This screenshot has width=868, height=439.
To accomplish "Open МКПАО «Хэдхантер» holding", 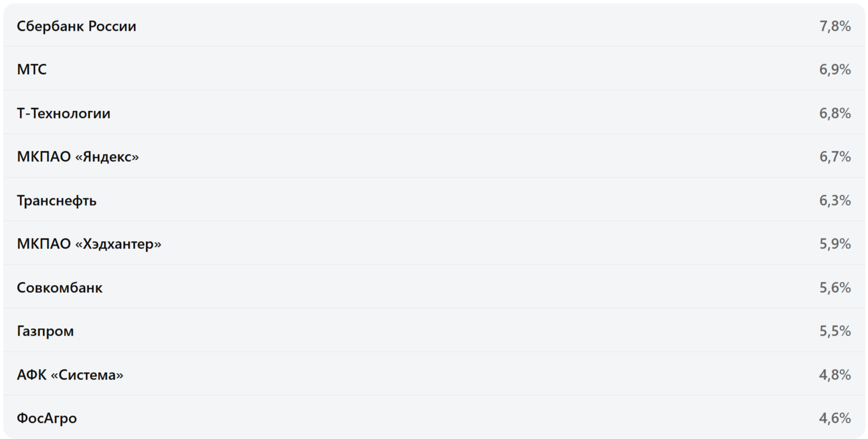I will pyautogui.click(x=89, y=244).
